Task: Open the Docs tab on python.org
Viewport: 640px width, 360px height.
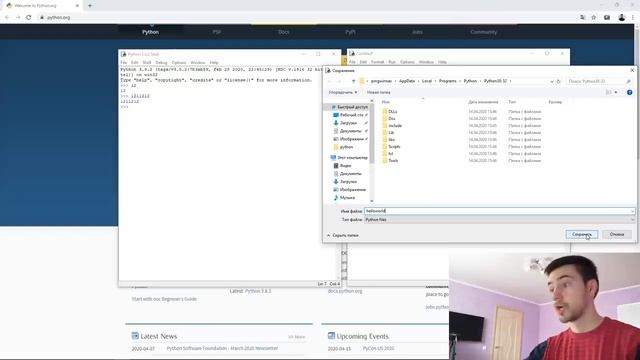Action: (x=284, y=32)
